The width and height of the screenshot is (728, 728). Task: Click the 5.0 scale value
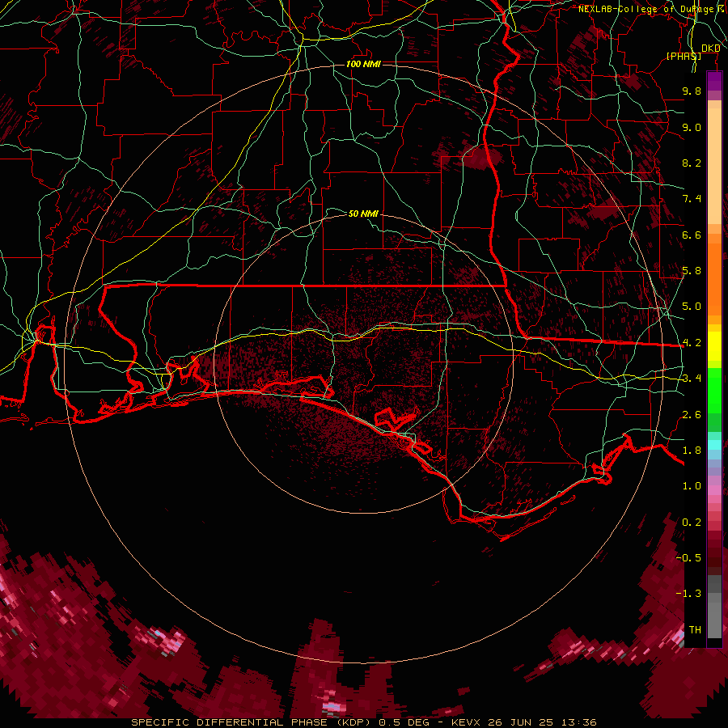(x=692, y=307)
